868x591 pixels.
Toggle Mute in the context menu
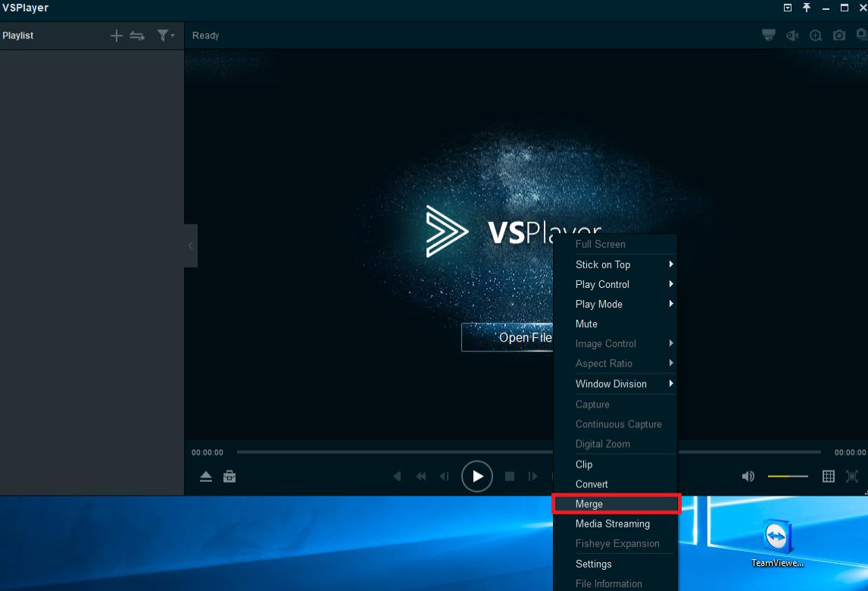coord(586,324)
